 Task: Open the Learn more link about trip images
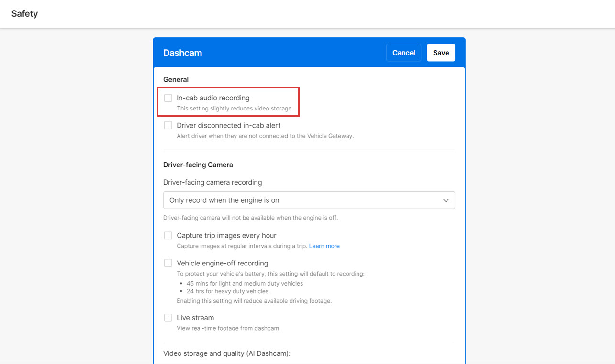(324, 246)
